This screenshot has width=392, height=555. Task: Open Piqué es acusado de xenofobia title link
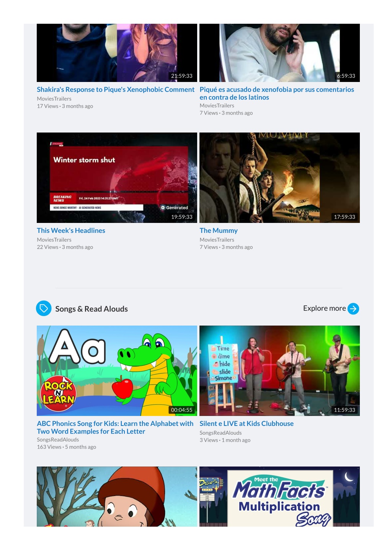(x=277, y=93)
